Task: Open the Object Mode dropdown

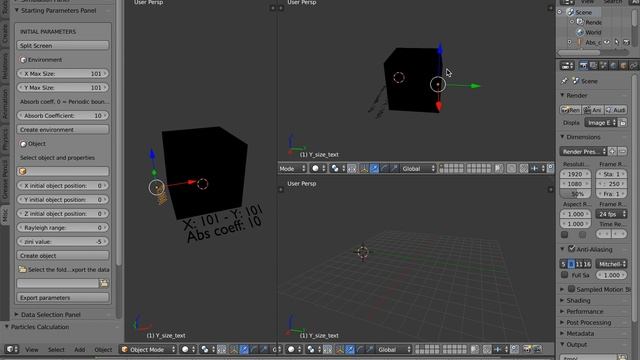Action: click(x=149, y=349)
